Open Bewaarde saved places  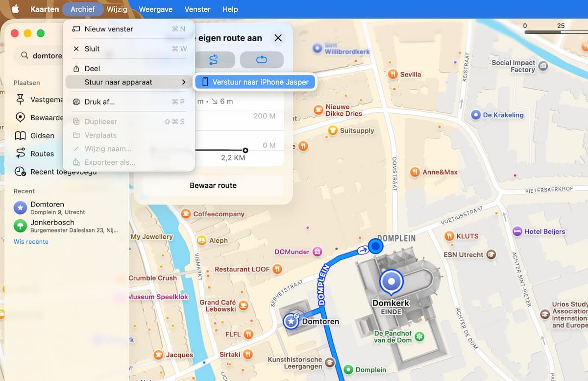[x=39, y=118]
